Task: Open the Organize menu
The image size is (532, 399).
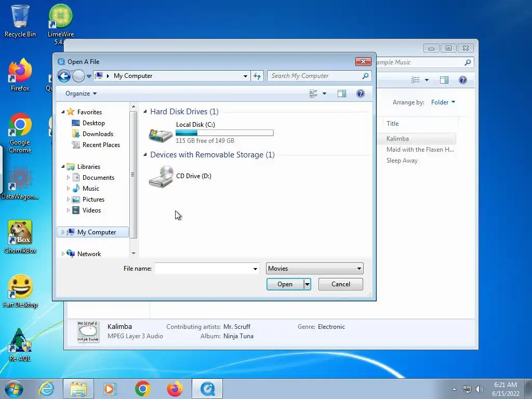Action: (x=81, y=94)
